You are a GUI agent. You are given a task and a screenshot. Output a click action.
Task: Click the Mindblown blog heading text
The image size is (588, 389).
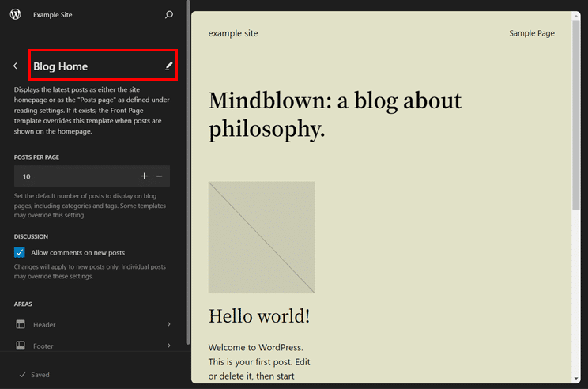[x=334, y=115]
